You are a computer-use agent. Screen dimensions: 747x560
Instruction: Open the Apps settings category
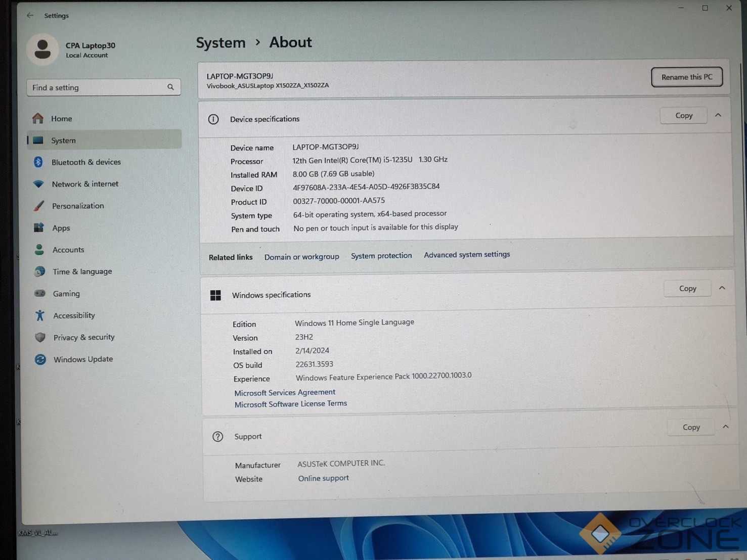click(61, 228)
